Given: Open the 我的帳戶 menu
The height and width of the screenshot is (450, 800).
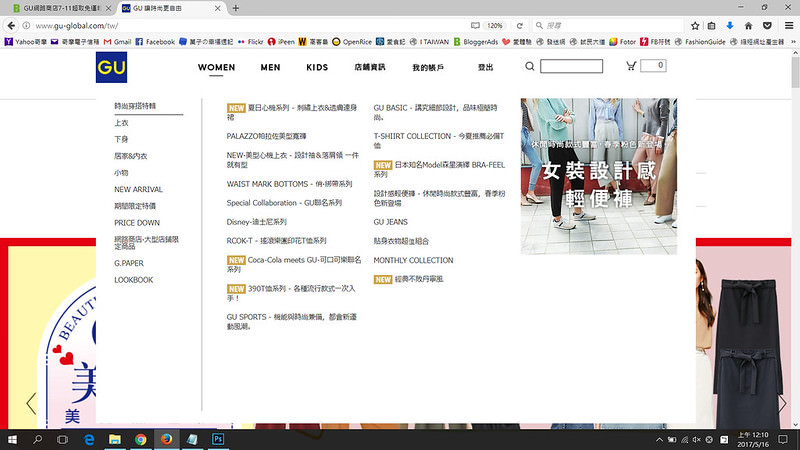Looking at the screenshot, I should (428, 67).
